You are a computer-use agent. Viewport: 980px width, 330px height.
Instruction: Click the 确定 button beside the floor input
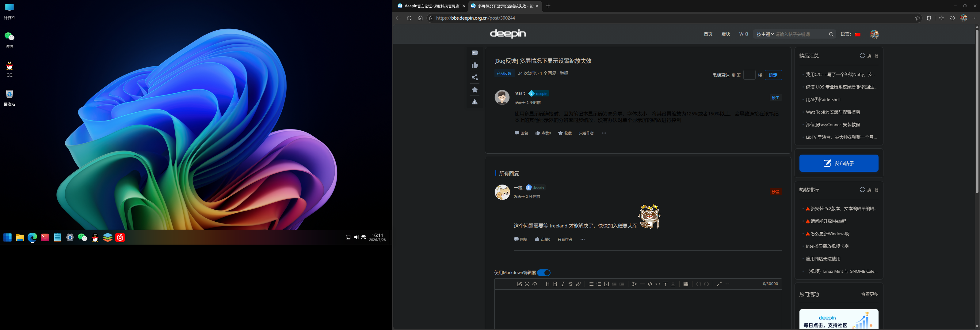point(773,75)
